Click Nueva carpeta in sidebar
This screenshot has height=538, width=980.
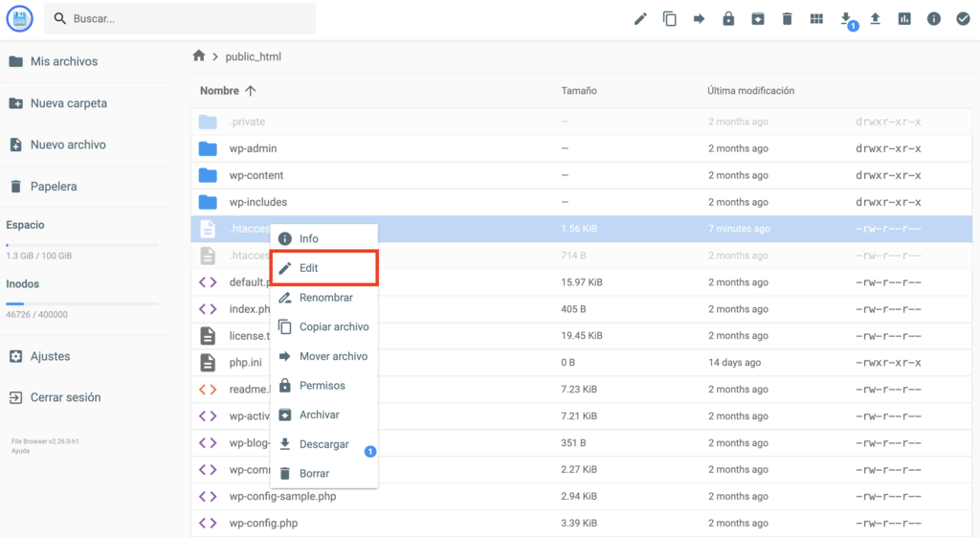[x=68, y=103]
